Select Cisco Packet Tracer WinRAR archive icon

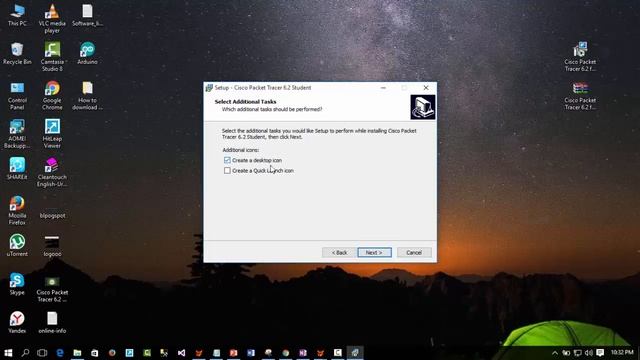[x=580, y=96]
